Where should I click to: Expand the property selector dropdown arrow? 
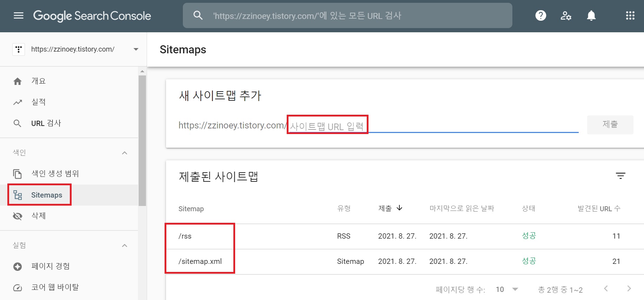136,49
